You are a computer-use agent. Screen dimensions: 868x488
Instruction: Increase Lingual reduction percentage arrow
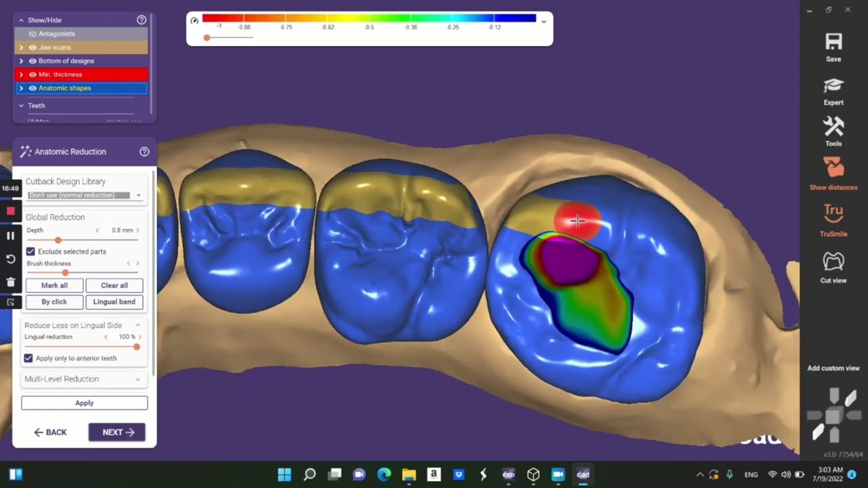coord(140,337)
